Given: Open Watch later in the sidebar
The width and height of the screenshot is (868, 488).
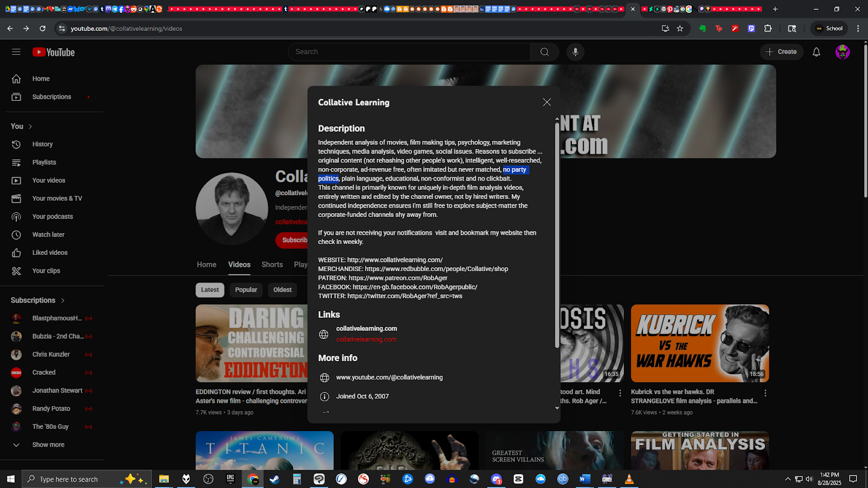Looking at the screenshot, I should point(48,235).
